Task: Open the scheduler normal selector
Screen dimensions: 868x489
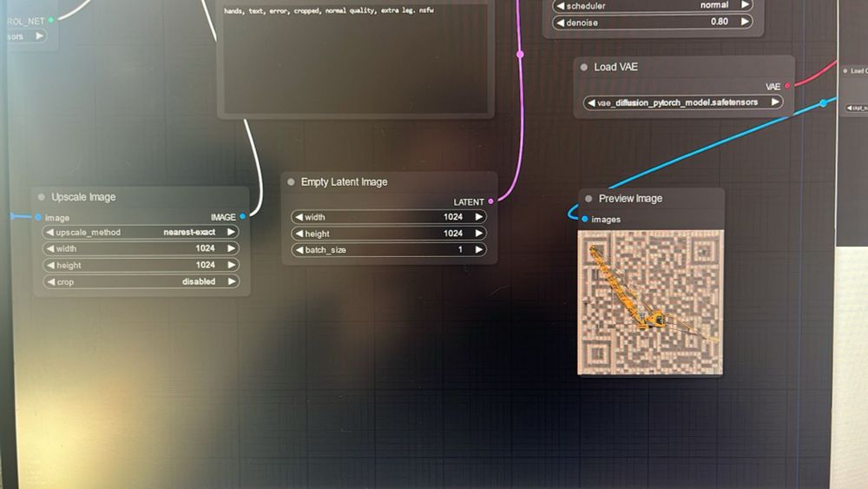Action: click(652, 5)
